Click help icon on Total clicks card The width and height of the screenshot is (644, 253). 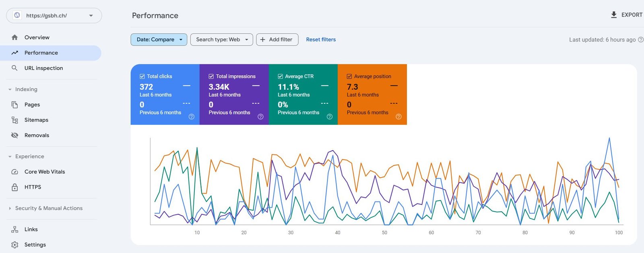click(192, 117)
